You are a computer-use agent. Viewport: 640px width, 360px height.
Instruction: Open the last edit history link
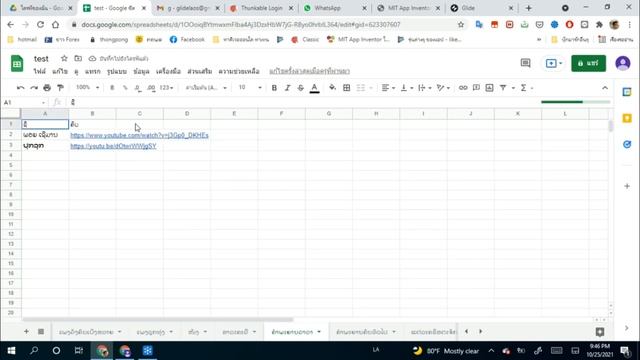click(309, 71)
